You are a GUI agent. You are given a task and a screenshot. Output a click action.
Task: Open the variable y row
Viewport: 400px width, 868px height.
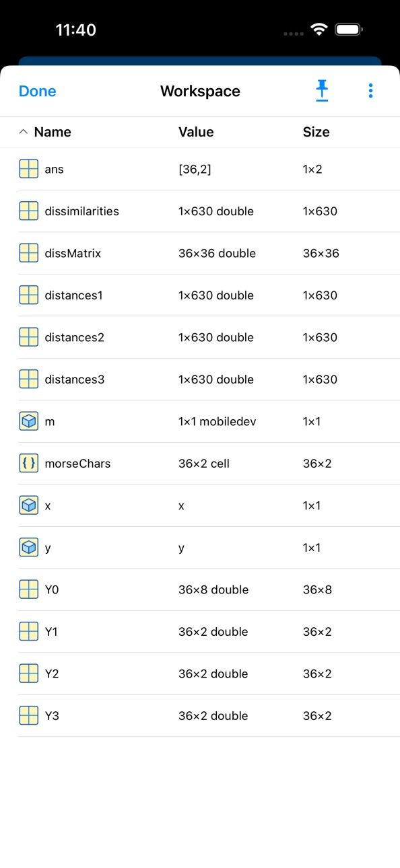pyautogui.click(x=200, y=548)
